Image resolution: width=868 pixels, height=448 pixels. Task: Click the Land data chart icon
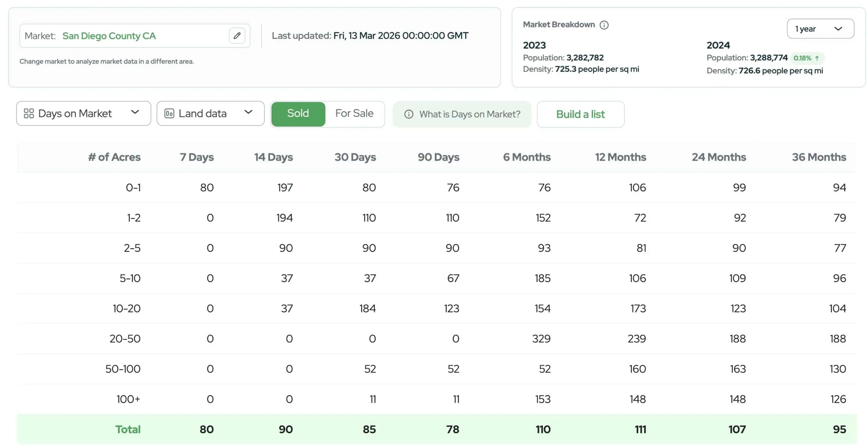169,113
